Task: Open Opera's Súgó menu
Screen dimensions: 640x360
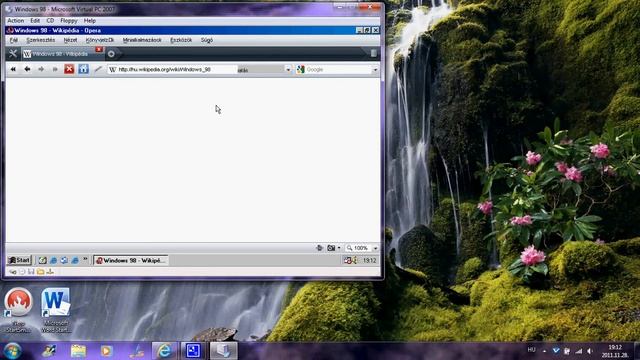Action: tap(207, 40)
